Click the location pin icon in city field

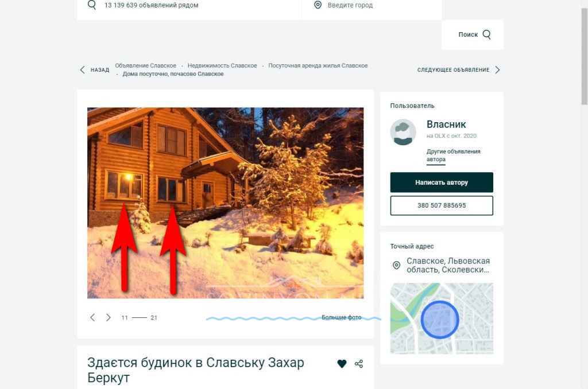pos(318,5)
